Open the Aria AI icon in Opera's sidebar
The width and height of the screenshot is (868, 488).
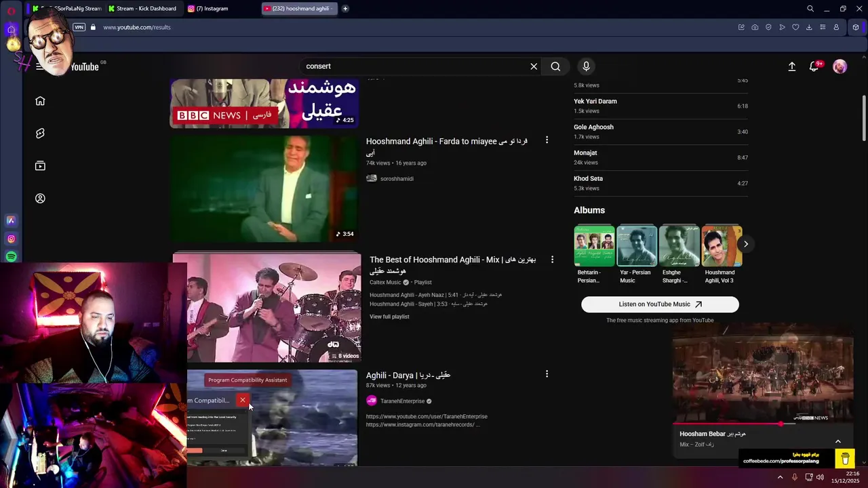(x=11, y=220)
